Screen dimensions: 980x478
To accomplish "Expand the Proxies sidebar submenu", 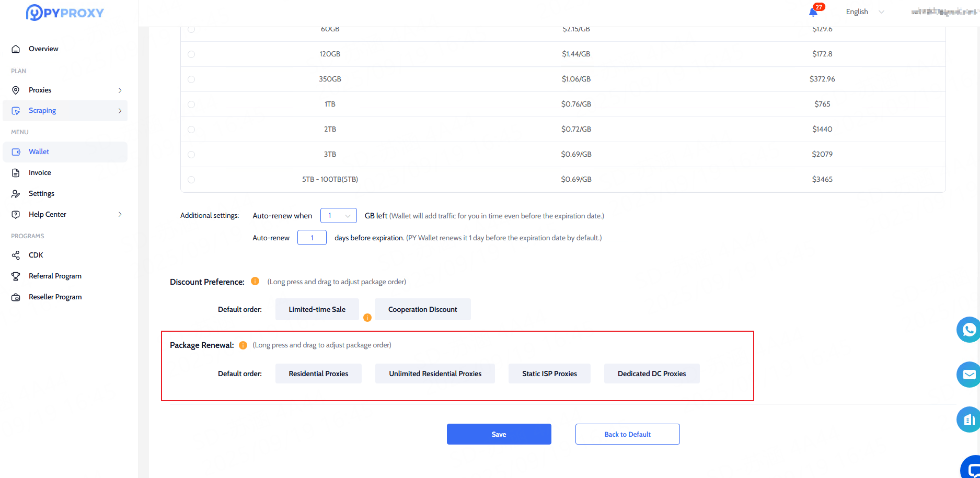I will click(120, 90).
